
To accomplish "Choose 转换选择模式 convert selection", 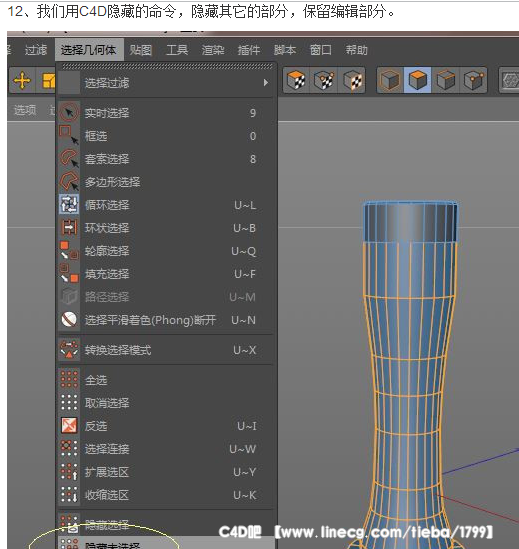I will [x=166, y=350].
